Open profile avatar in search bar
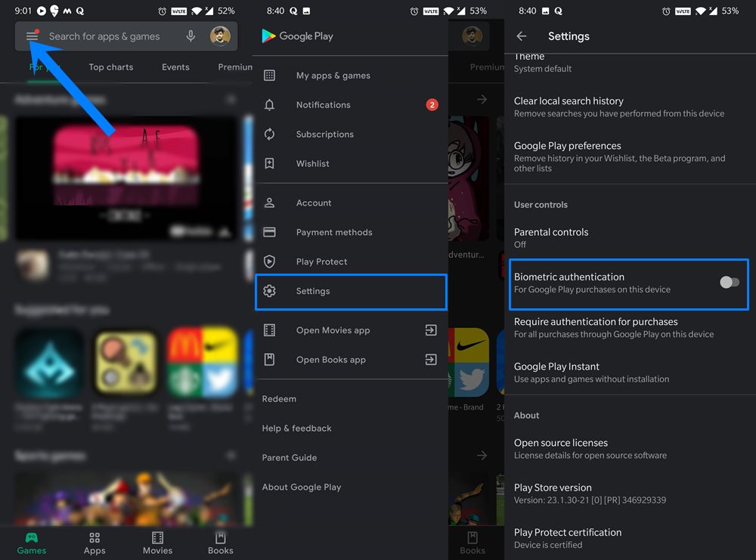Viewport: 756px width, 560px height. point(220,36)
